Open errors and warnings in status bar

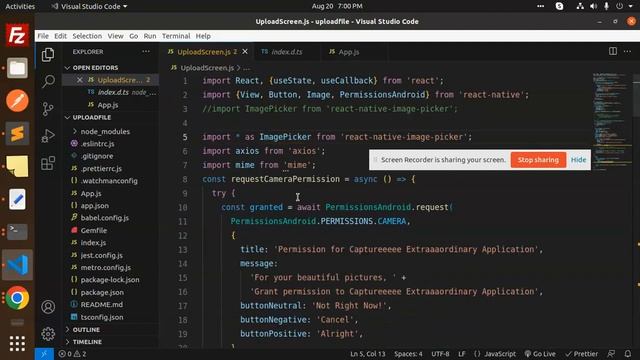click(x=72, y=354)
